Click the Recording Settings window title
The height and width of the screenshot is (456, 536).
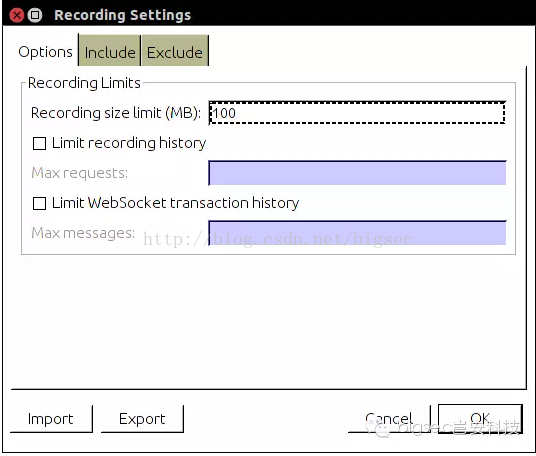122,15
